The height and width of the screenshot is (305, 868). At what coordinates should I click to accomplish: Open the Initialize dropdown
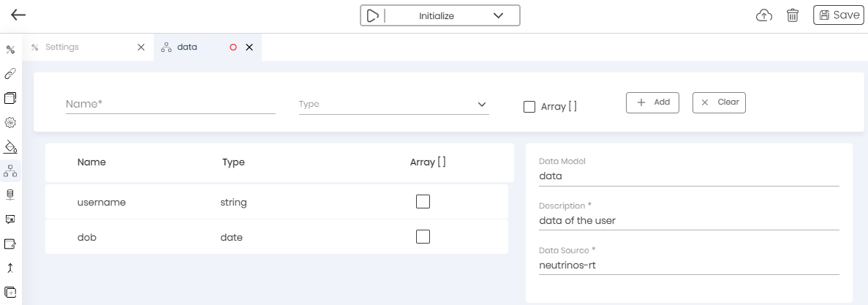(x=498, y=15)
